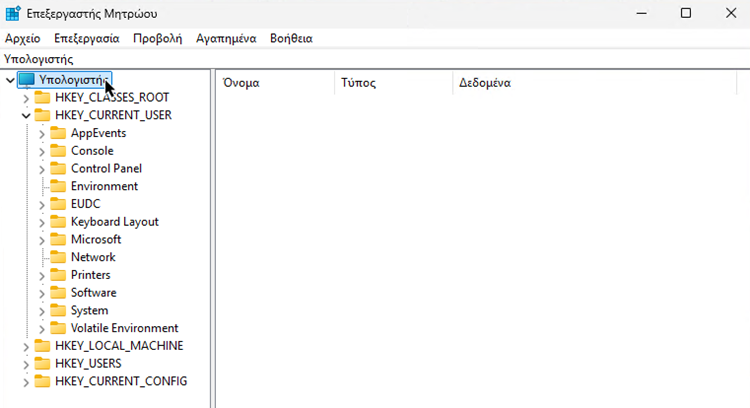Viewport: 750px width, 408px height.
Task: Expand the HKEY_USERS key
Action: [26, 364]
